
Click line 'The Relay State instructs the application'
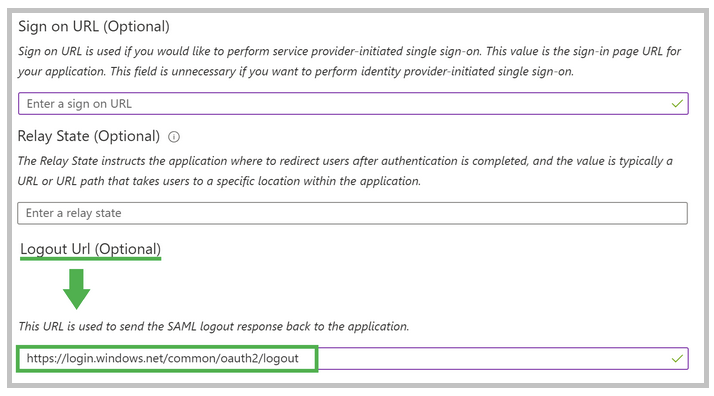tap(345, 161)
